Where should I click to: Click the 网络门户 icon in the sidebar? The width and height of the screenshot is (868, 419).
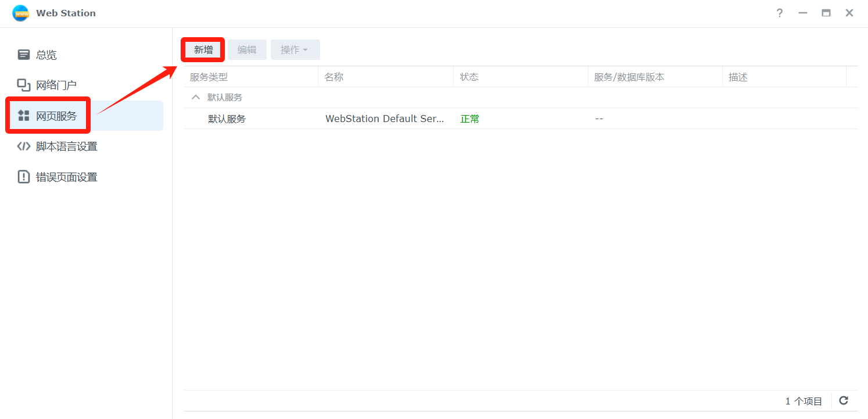point(24,85)
